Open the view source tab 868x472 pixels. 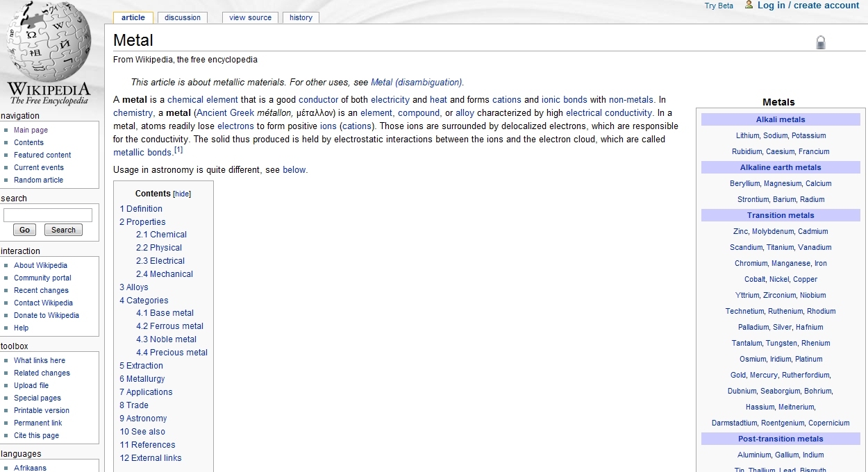(x=250, y=17)
